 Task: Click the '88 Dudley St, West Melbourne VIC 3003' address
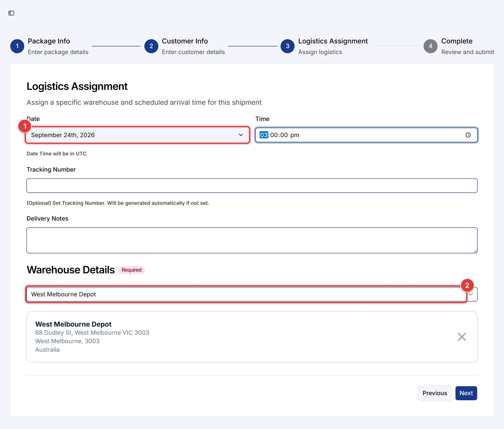92,333
